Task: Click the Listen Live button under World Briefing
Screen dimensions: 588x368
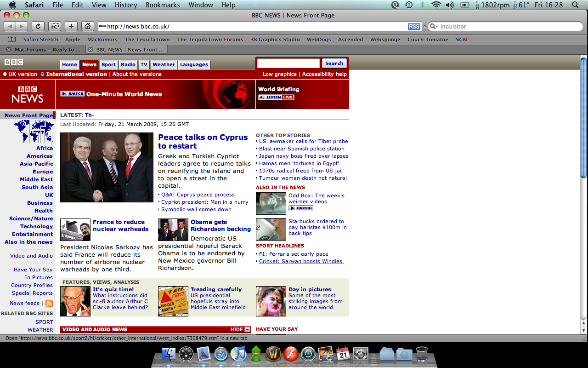Action: tap(276, 97)
